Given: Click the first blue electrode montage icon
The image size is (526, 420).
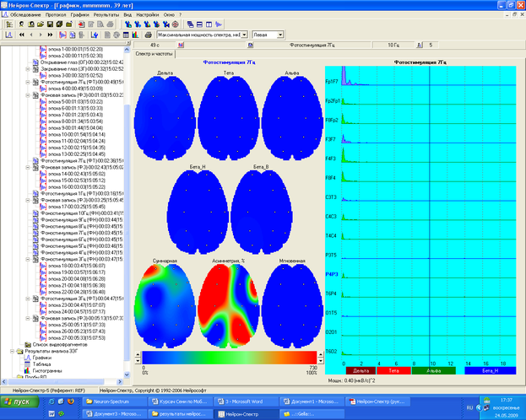Looking at the screenshot, I should click(127, 24).
